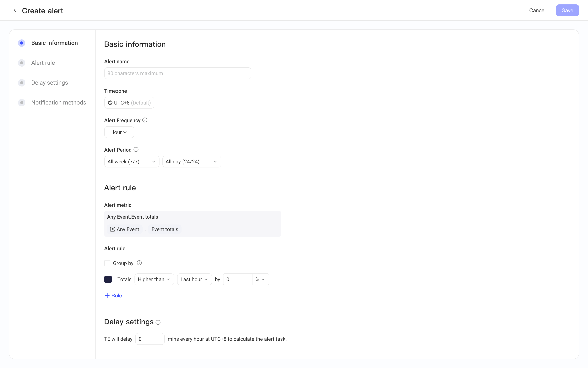The image size is (588, 368).
Task: Click the Any Event.Event totals metric title
Action: tap(133, 217)
